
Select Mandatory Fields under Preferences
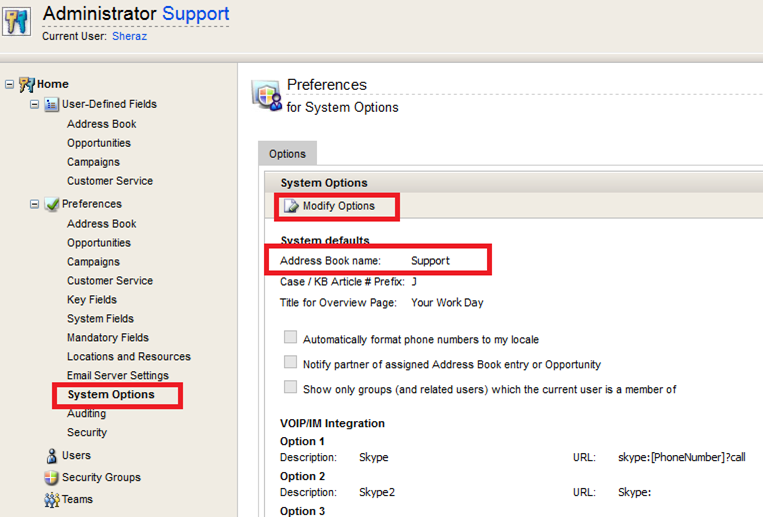click(x=108, y=338)
